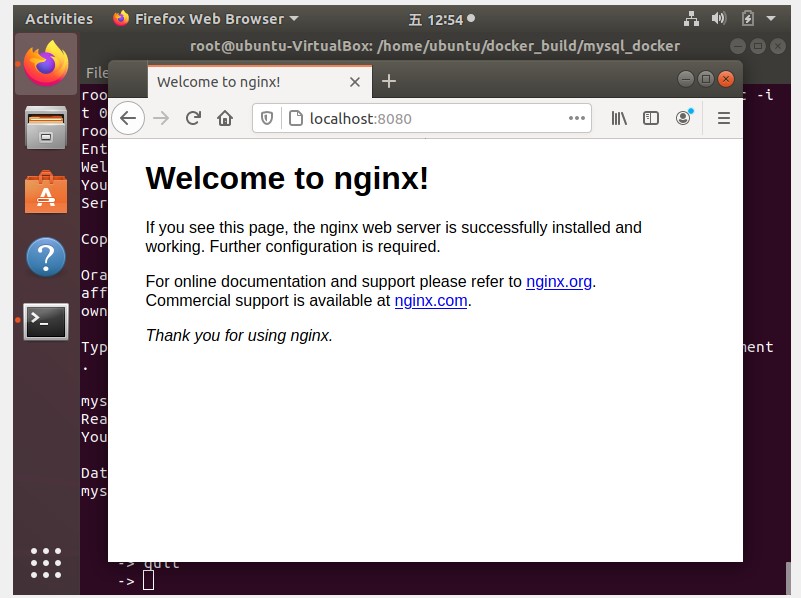The height and width of the screenshot is (598, 801).
Task: Open the Firefox account icon
Action: 683,118
